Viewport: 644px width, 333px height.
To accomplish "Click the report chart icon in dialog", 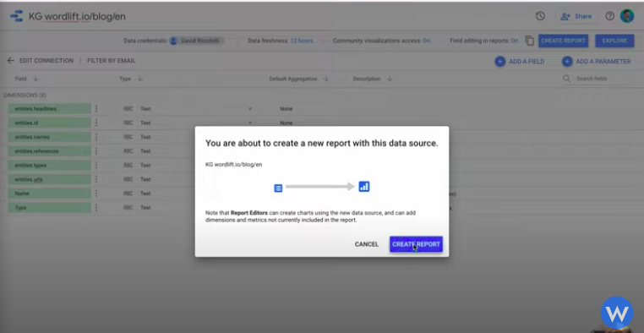I will 364,187.
